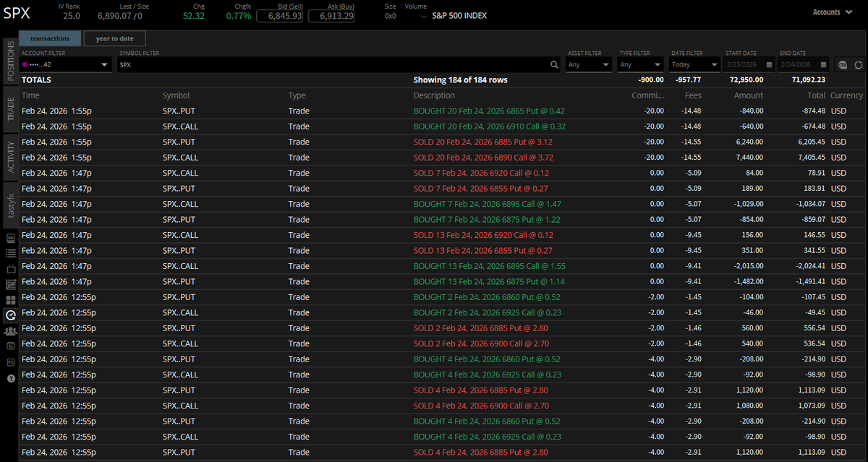Click the Bid (Sell) 6,845.93 button
The height and width of the screenshot is (462, 868).
pos(280,16)
